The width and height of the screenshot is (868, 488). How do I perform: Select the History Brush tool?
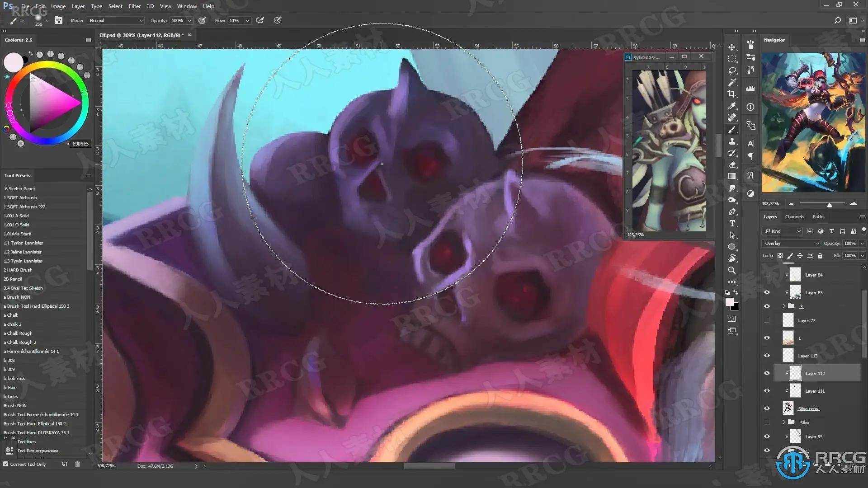[x=732, y=153]
